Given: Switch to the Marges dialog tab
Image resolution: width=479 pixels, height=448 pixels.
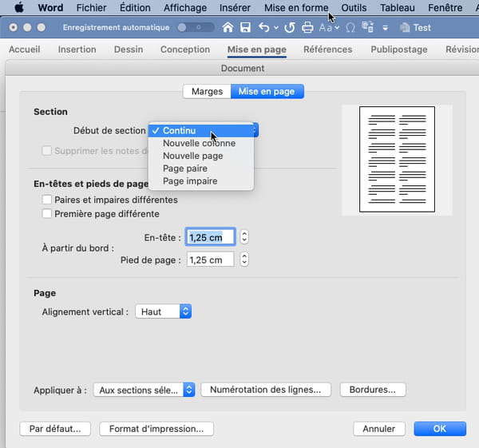Looking at the screenshot, I should tap(207, 91).
